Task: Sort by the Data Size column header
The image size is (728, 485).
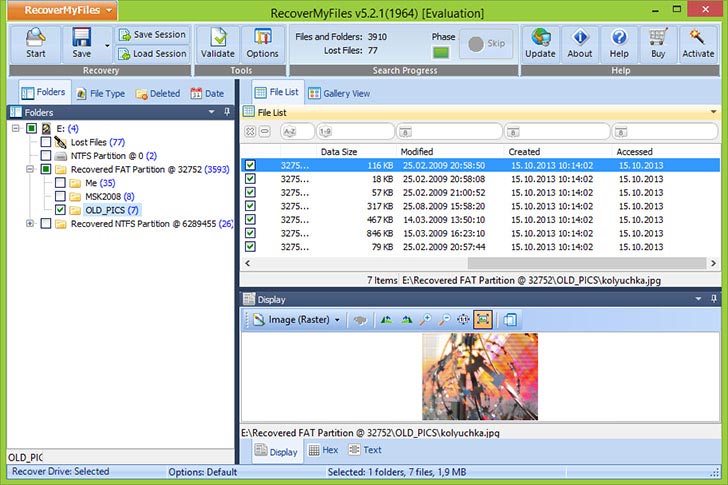Action: (339, 152)
